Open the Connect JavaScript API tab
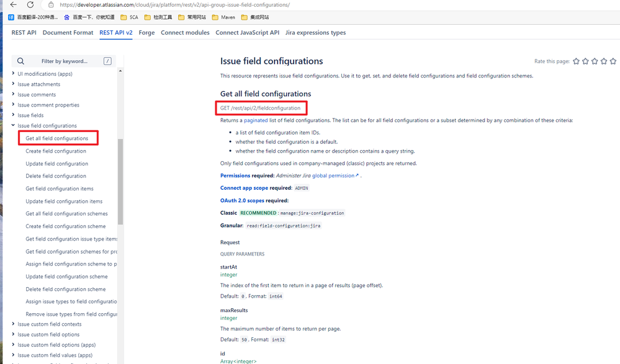620x364 pixels. click(x=248, y=33)
